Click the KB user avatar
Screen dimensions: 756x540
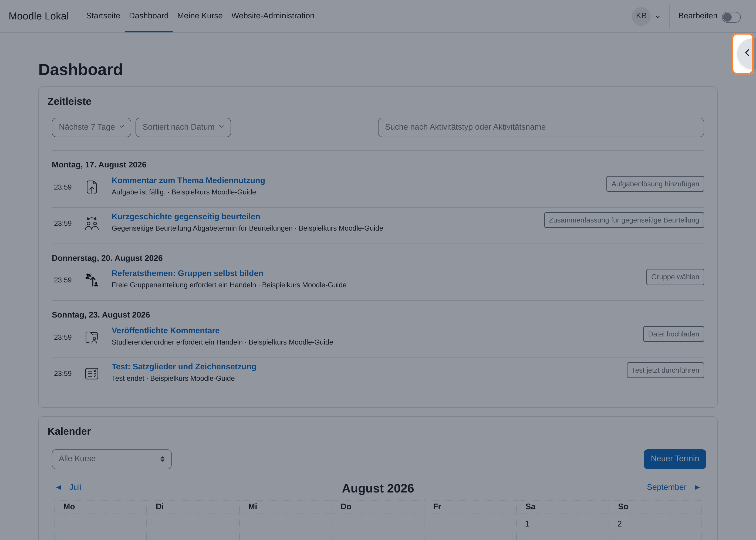click(x=641, y=16)
